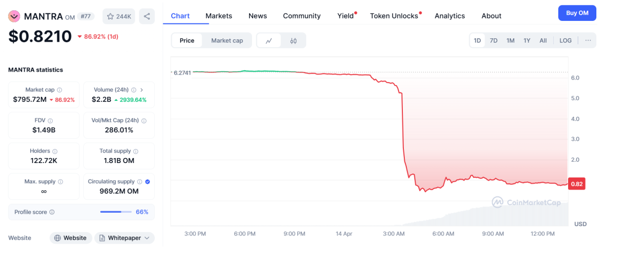Open the Markets tab
The height and width of the screenshot is (254, 644).
[x=219, y=16]
